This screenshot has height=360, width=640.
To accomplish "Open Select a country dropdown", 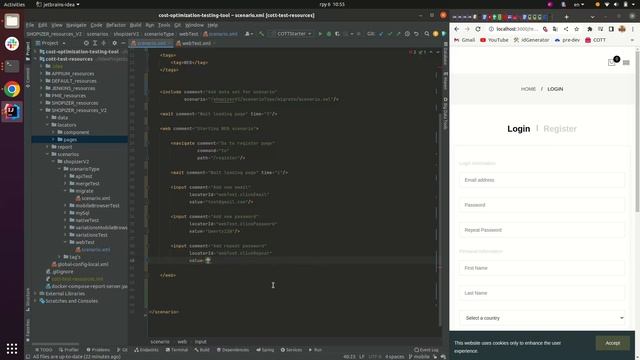I will (542, 318).
